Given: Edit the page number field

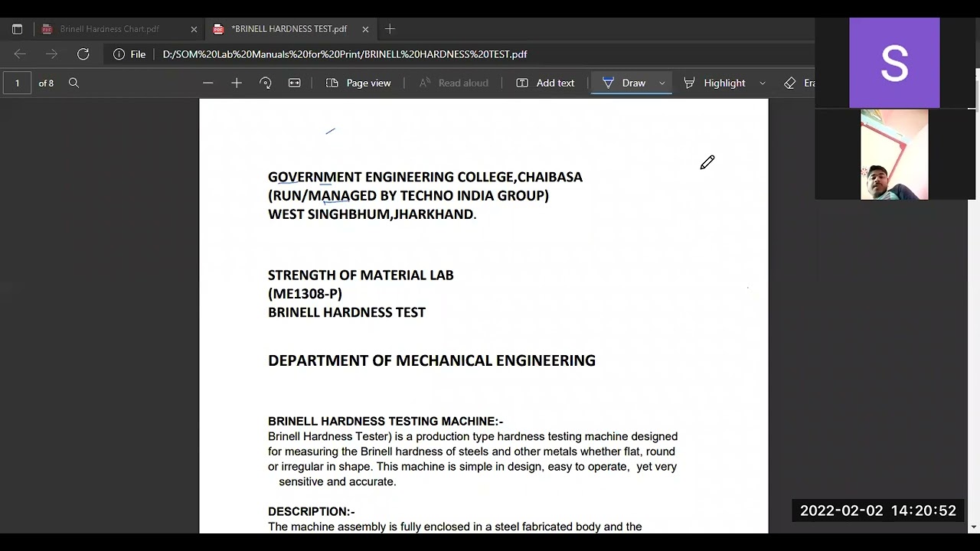Looking at the screenshot, I should (17, 83).
